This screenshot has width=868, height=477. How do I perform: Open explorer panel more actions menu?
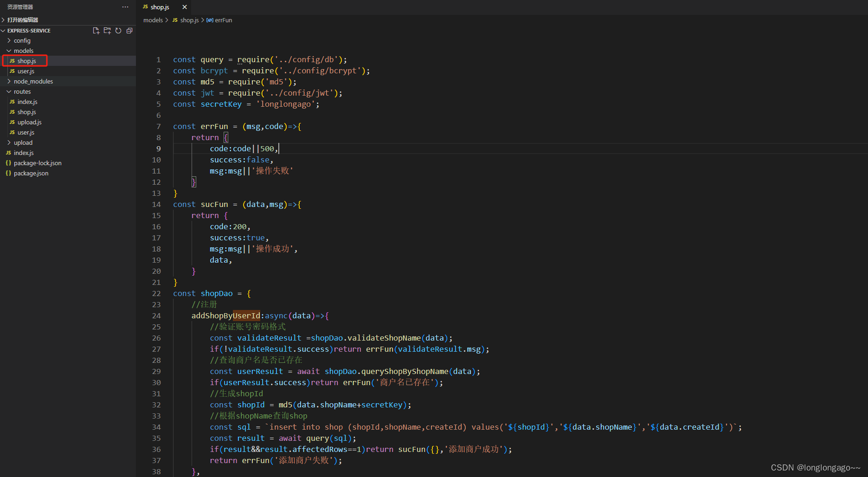click(125, 7)
